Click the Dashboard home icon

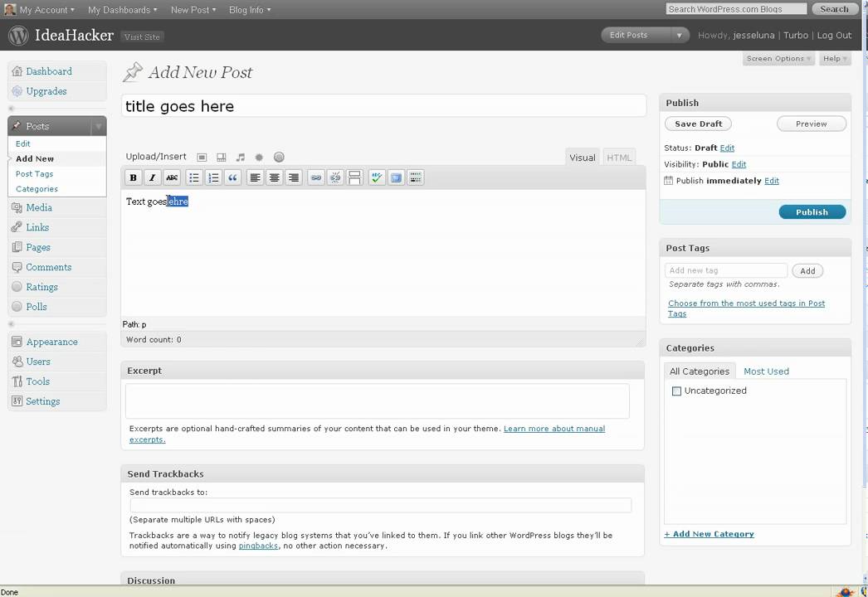17,71
